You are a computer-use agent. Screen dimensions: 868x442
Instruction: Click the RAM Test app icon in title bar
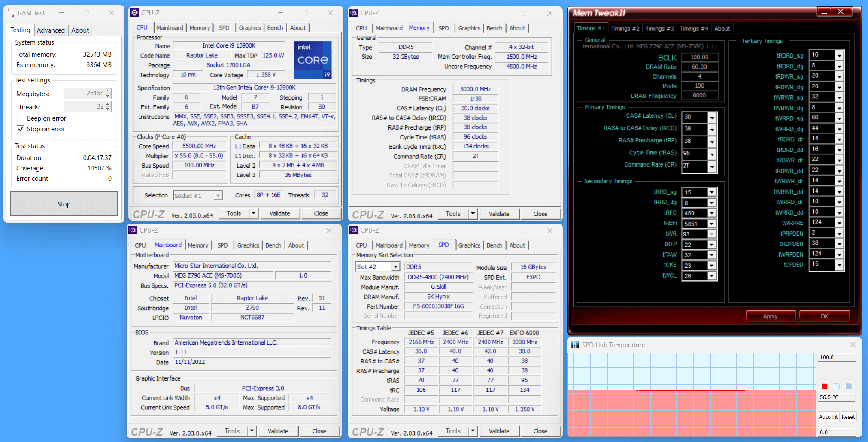click(x=11, y=13)
